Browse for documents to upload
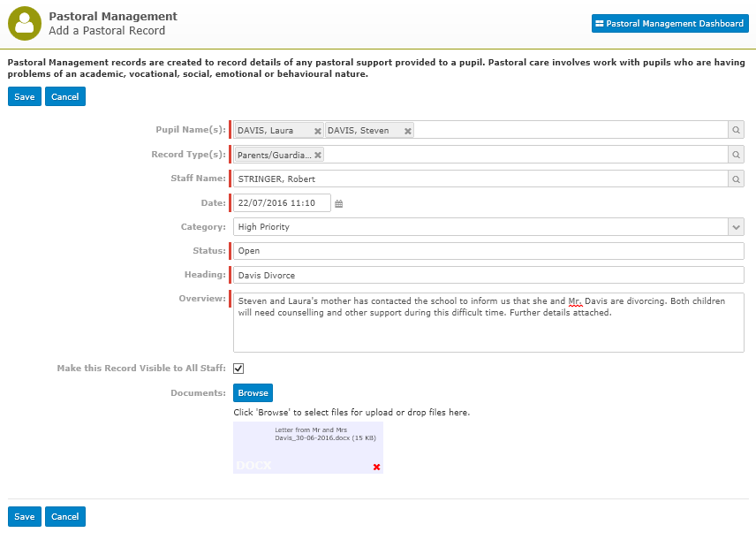The width and height of the screenshot is (756, 540). point(253,392)
